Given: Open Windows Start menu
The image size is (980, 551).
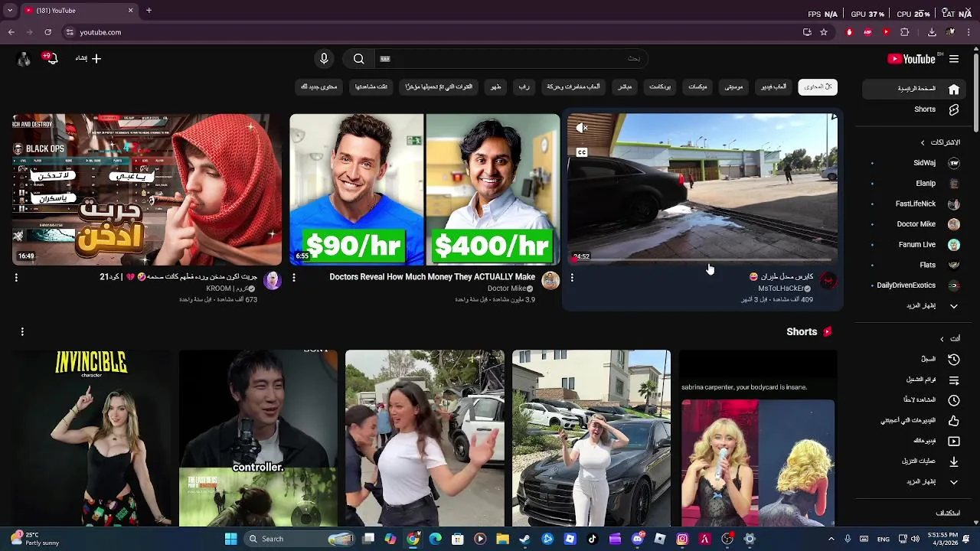Looking at the screenshot, I should pos(230,539).
